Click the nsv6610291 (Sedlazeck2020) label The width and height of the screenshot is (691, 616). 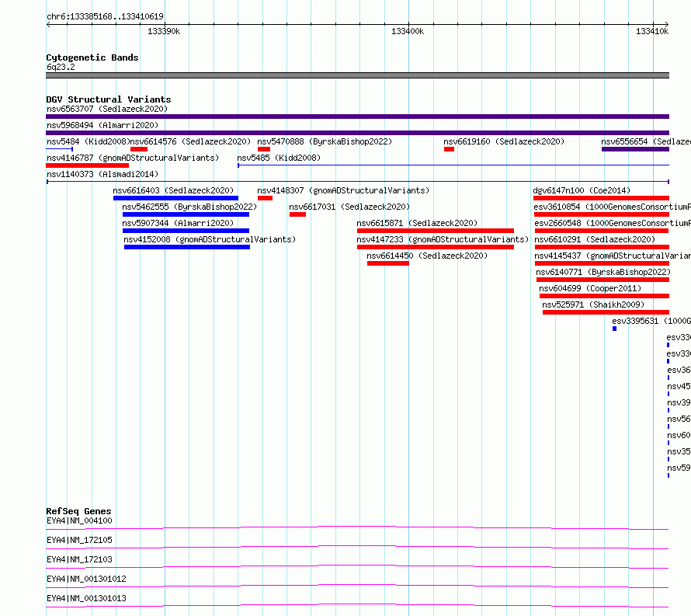point(595,239)
